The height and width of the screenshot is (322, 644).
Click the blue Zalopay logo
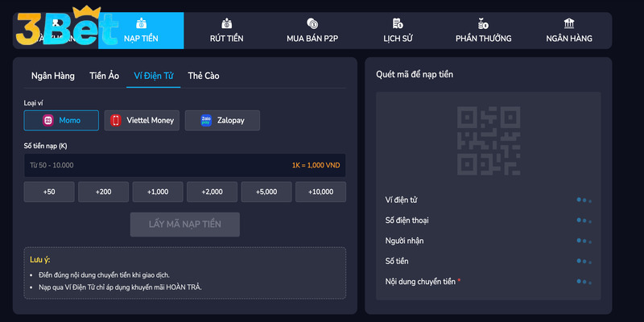pyautogui.click(x=206, y=120)
